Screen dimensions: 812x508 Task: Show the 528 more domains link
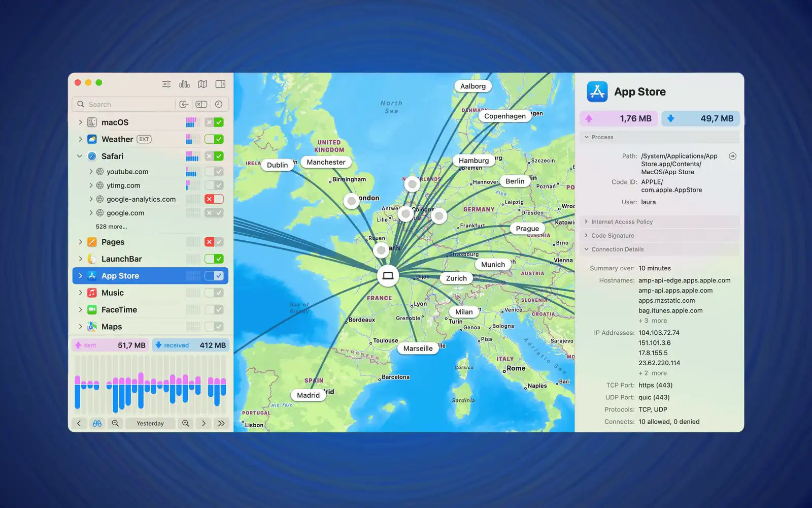pos(111,227)
